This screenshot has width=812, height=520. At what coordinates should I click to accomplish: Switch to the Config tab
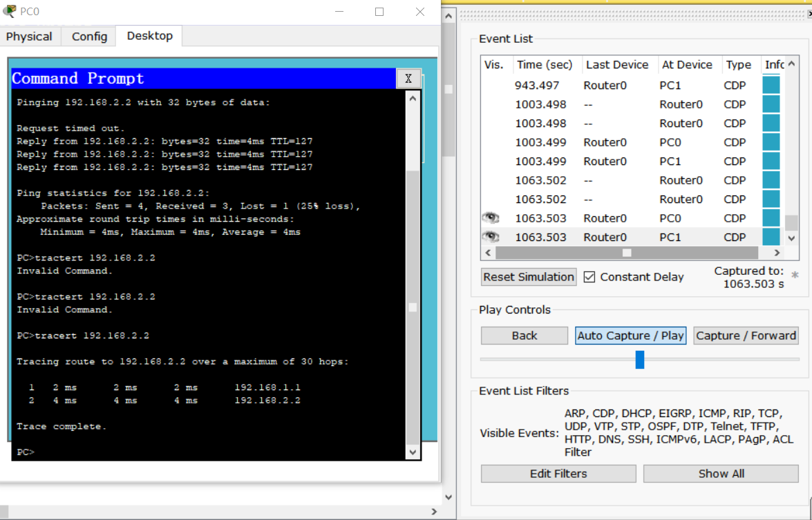click(88, 36)
